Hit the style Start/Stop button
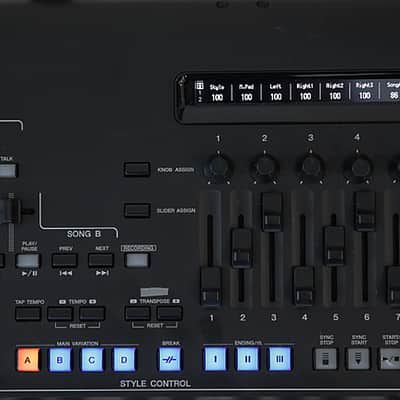Screen dimensions: 400x400 390,359
